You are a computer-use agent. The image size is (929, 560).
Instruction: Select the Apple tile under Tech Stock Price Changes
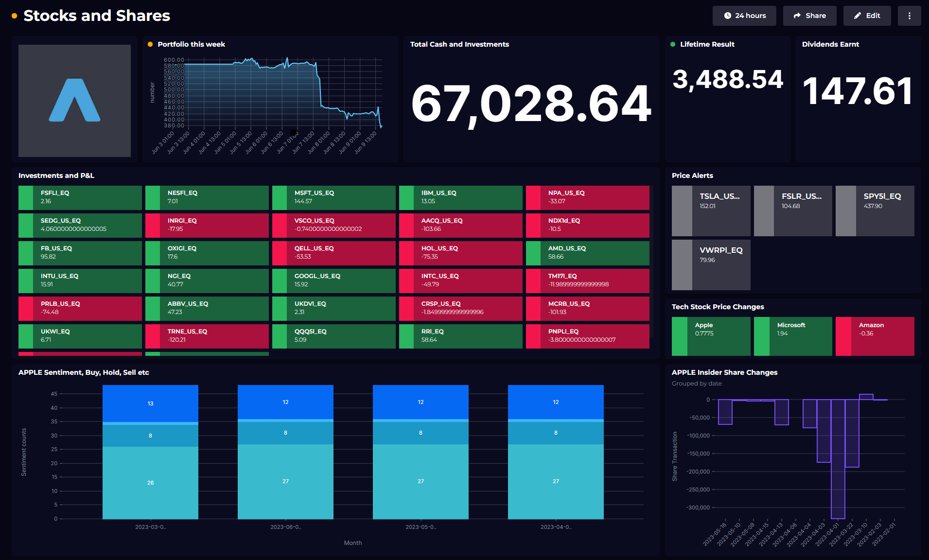(x=710, y=336)
